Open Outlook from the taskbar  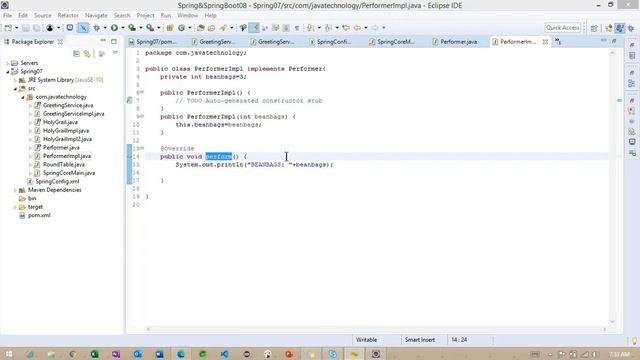tap(138, 354)
